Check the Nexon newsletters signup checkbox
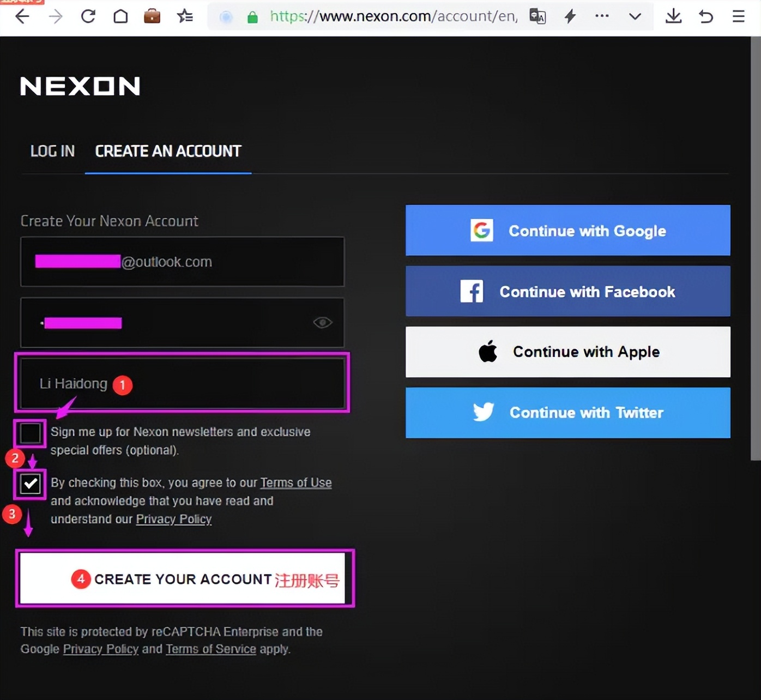Viewport: 761px width, 700px height. (x=30, y=433)
